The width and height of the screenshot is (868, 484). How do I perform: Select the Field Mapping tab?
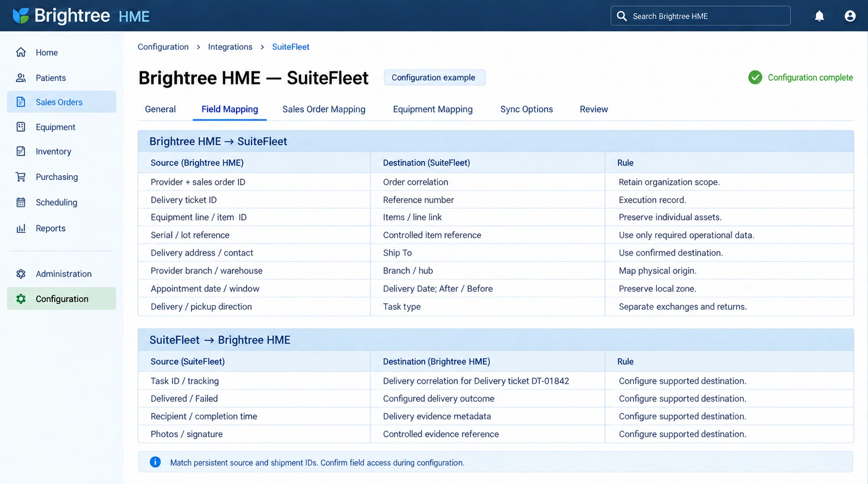tap(229, 109)
